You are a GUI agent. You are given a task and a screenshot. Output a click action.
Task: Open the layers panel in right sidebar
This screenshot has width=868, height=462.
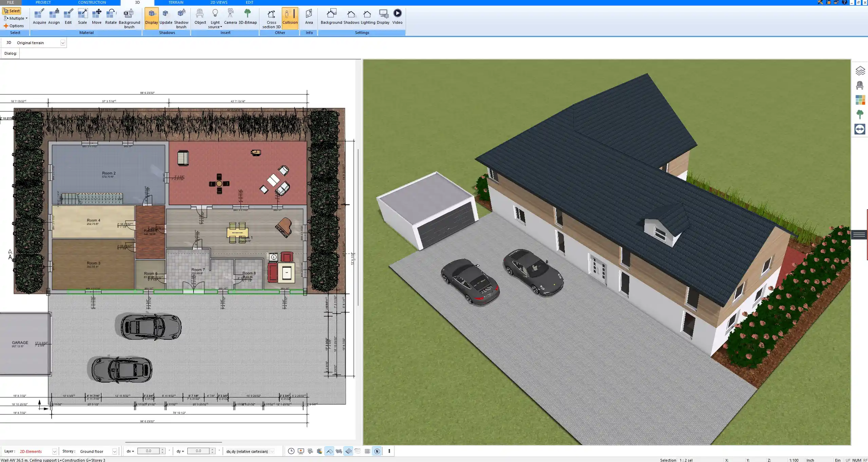coord(860,71)
